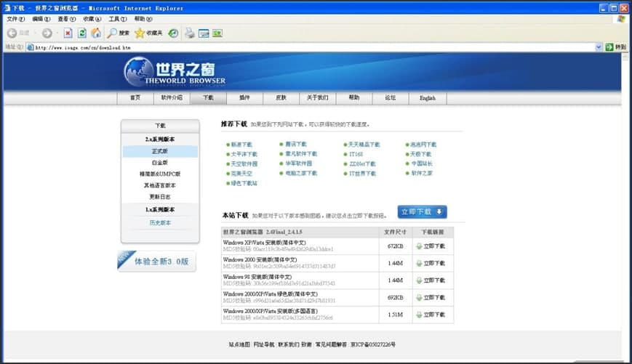Open the Back button history dropdown arrow
Screen dimensions: 632x364
(35, 33)
